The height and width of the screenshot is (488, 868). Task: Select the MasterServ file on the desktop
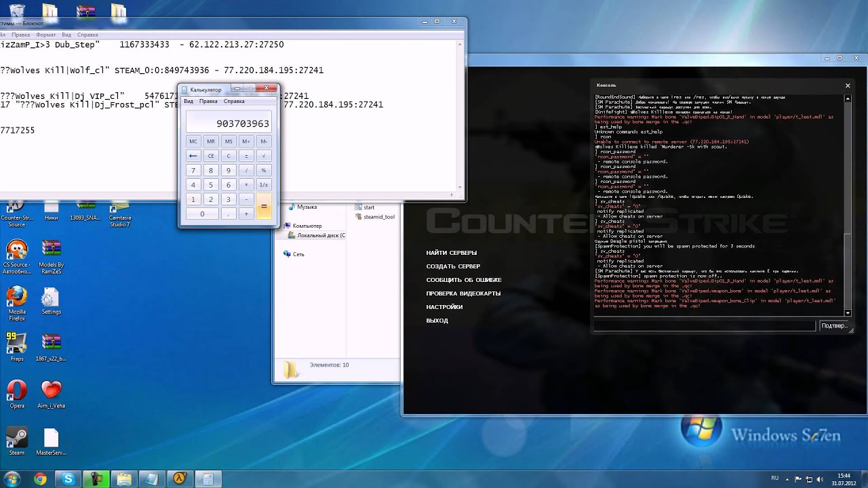[x=51, y=441]
